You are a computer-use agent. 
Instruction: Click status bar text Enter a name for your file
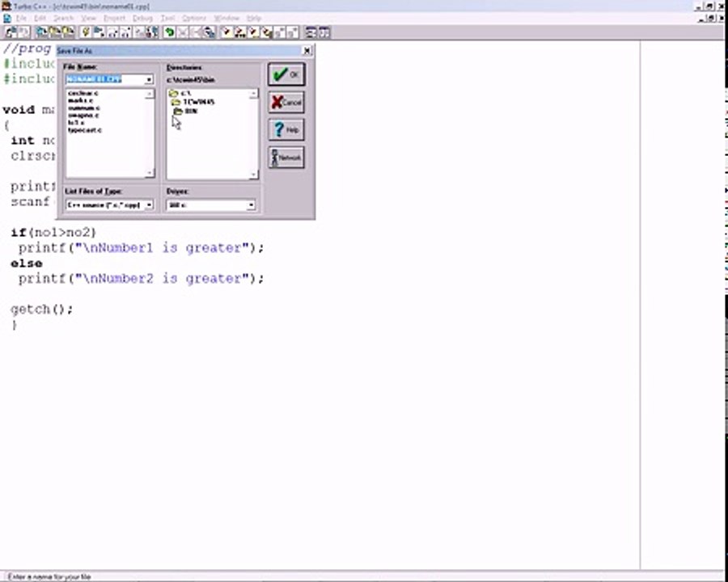pos(49,576)
